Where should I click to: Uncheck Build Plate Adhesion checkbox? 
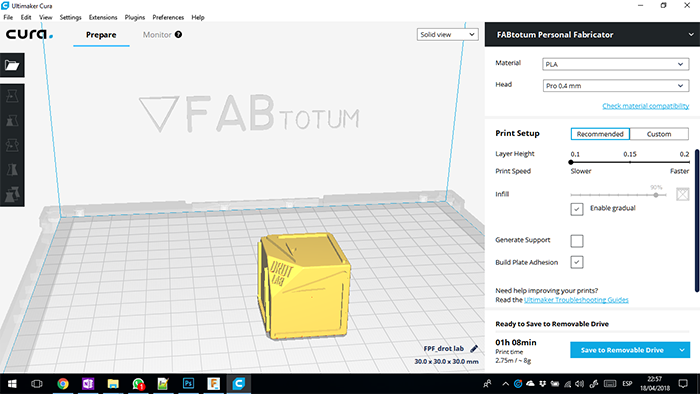(x=577, y=262)
